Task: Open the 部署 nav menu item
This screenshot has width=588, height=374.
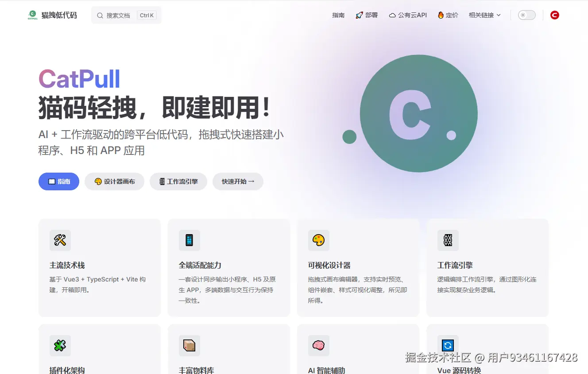Action: click(367, 15)
